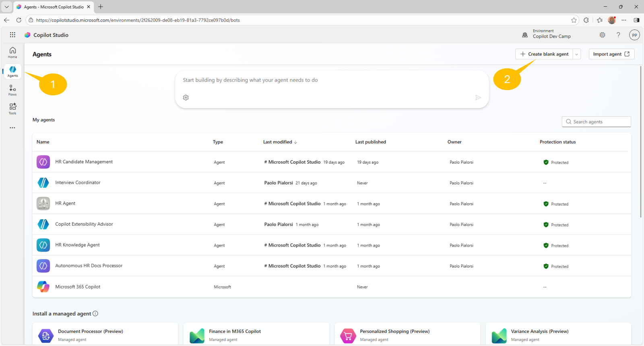This screenshot has height=346, width=644.
Task: Open Copilot Studio settings gear
Action: pos(602,35)
